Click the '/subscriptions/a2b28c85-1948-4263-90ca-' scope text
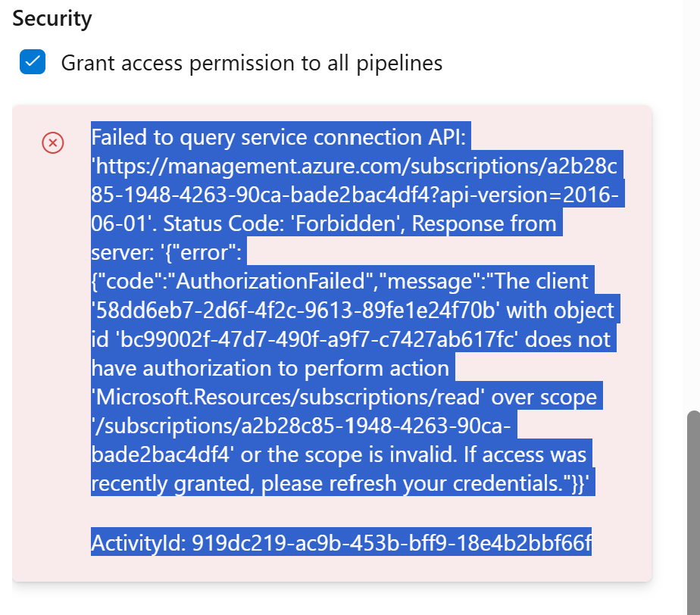Screen dimensions: 700x615 [x=302, y=426]
